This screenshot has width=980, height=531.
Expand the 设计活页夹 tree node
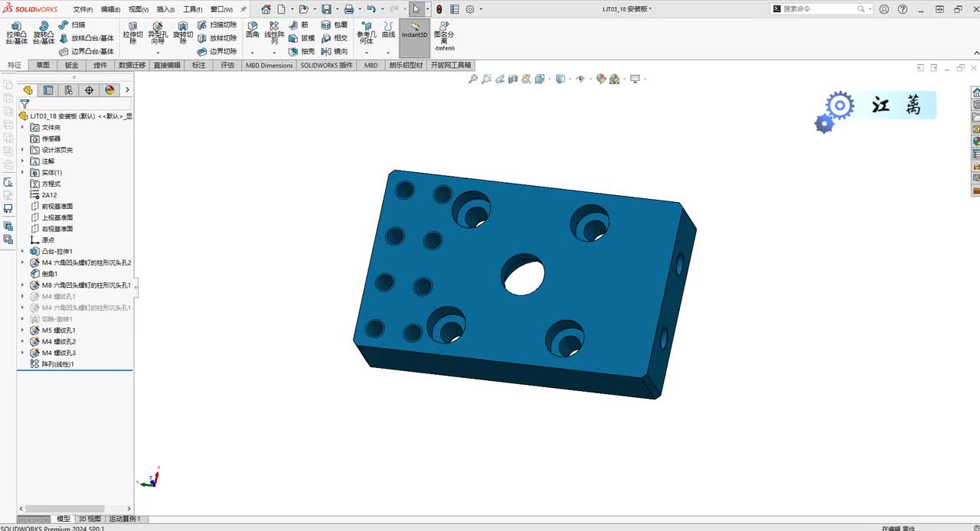22,150
